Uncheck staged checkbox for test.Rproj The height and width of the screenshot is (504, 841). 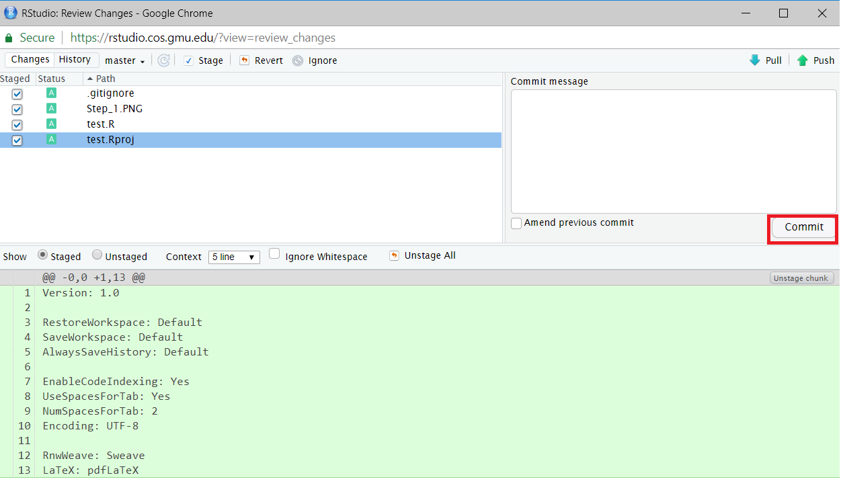tap(17, 140)
